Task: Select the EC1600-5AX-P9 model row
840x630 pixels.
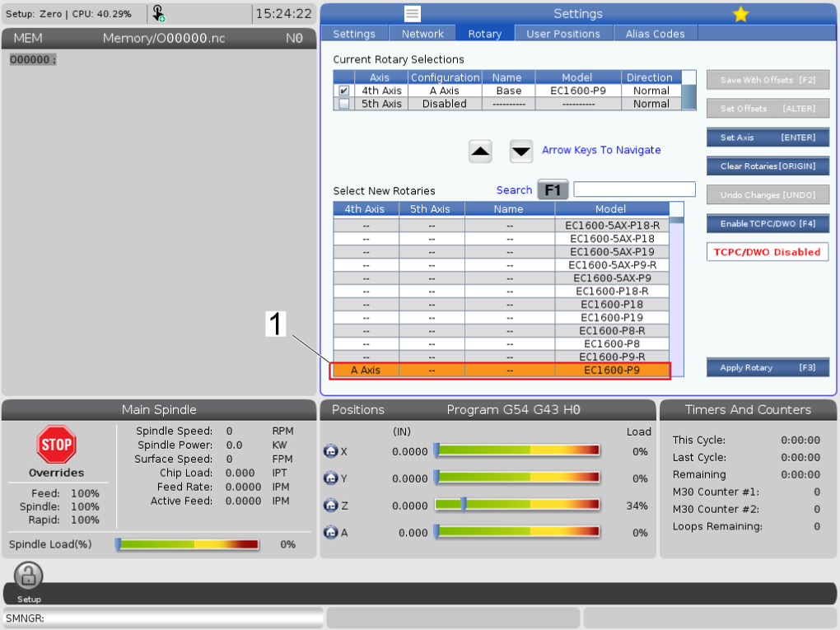Action: tap(502, 278)
